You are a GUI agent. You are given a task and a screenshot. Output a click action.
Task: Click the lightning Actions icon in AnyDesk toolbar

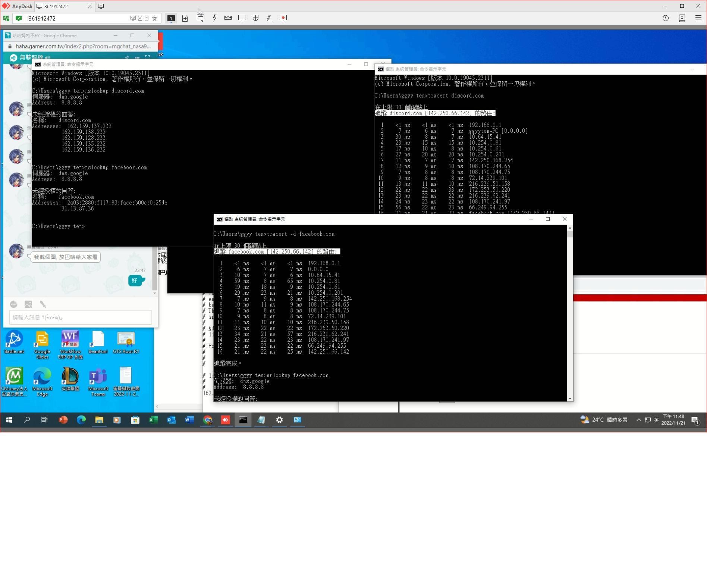(214, 18)
